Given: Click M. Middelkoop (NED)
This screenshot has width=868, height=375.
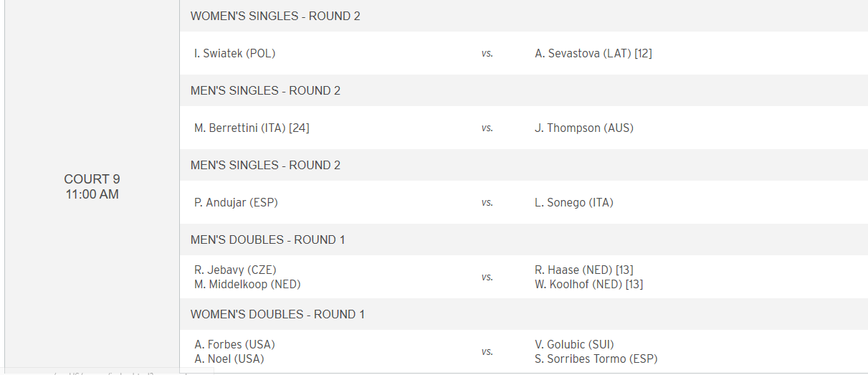Looking at the screenshot, I should 247,284.
